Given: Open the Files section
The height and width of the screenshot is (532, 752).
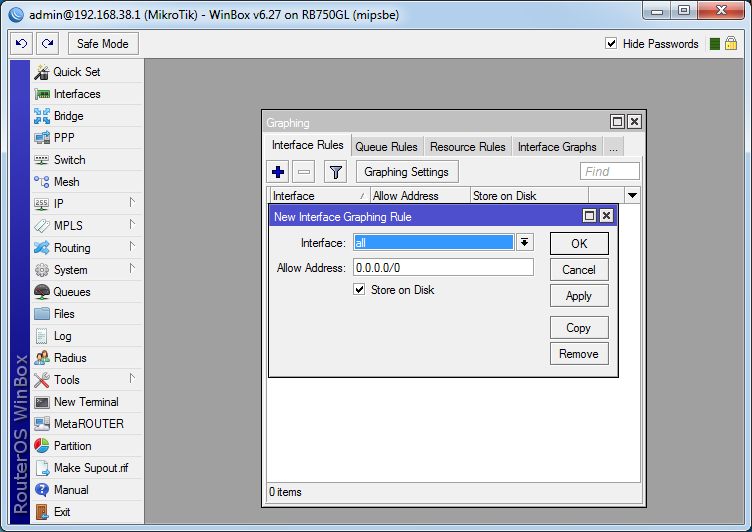Looking at the screenshot, I should 88,314.
